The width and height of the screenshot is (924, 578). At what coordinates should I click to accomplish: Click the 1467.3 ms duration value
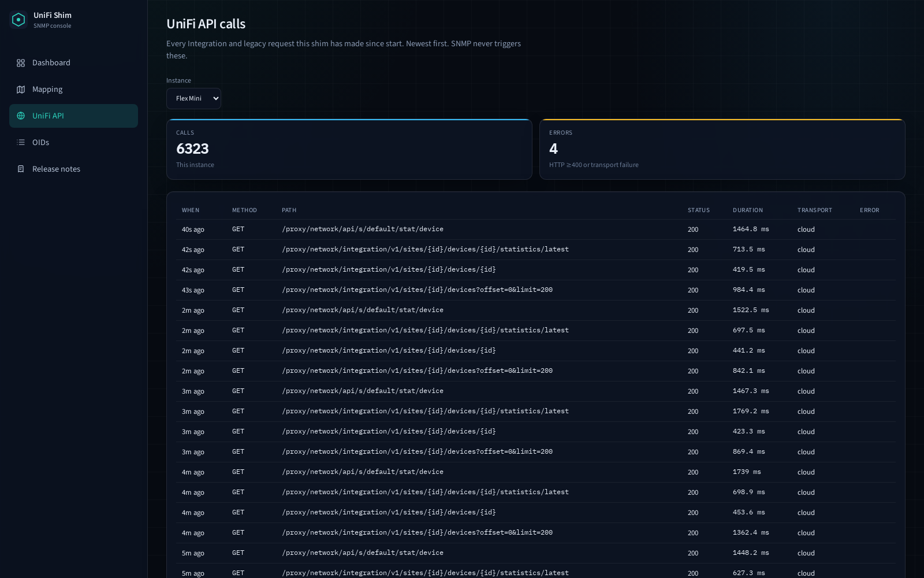pos(751,391)
